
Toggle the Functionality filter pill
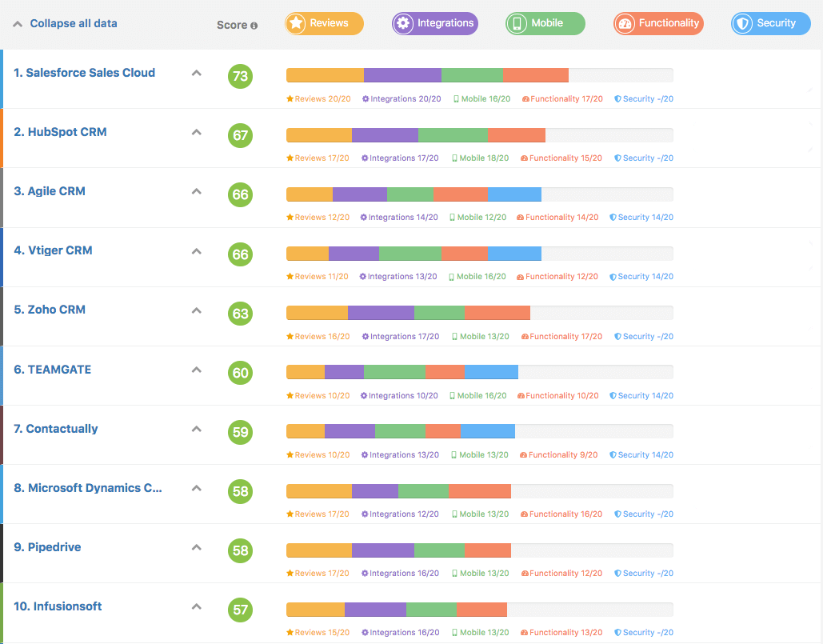659,24
